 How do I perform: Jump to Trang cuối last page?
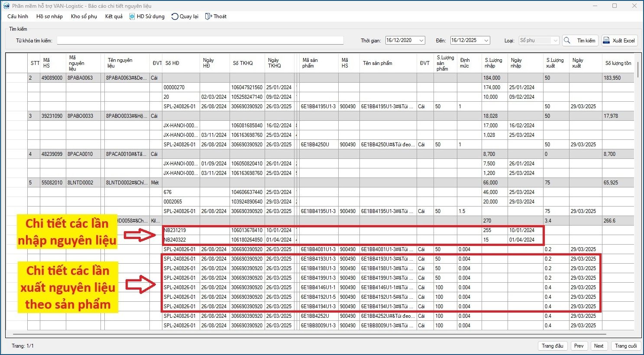pyautogui.click(x=626, y=346)
